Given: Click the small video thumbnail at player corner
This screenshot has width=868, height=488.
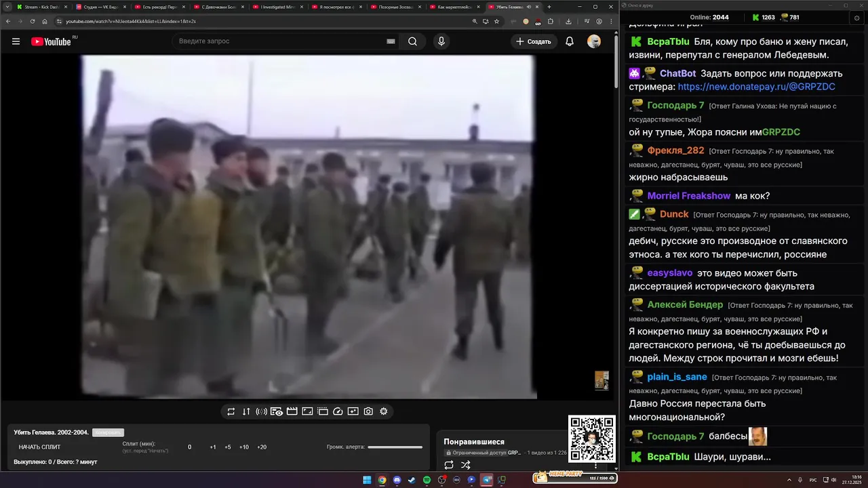Looking at the screenshot, I should tap(601, 380).
